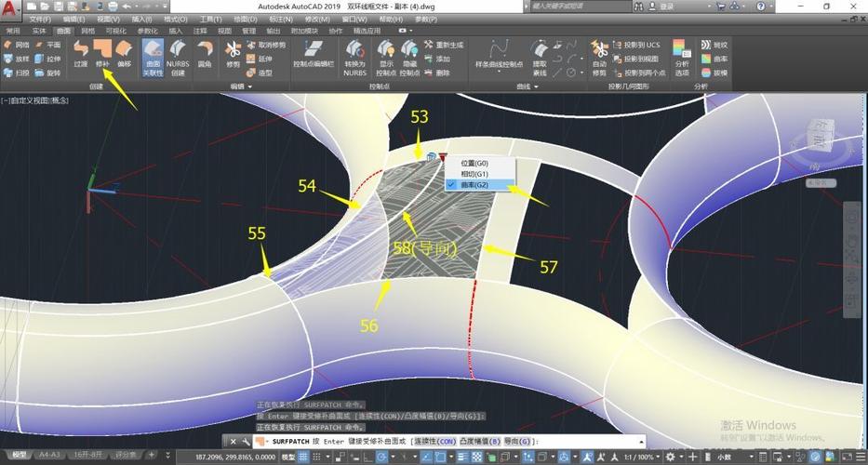Screen dimensions: 868x465
Task: Click the Network (网络) surface tool
Action: (16, 45)
